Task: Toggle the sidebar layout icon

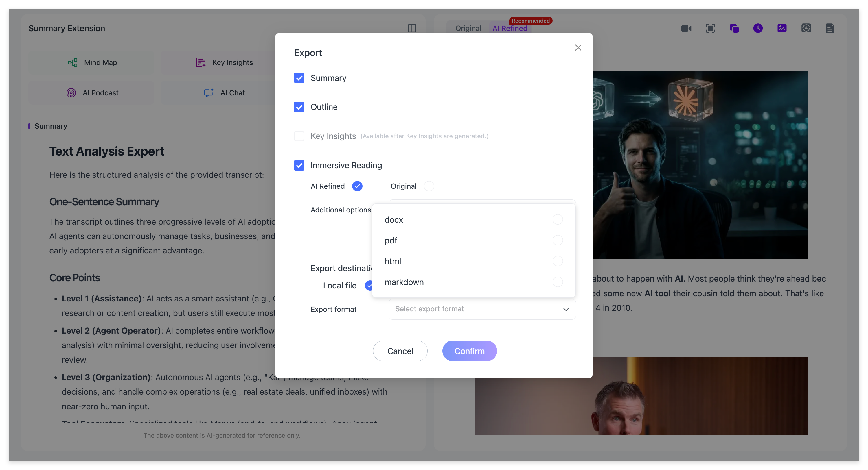Action: (412, 28)
